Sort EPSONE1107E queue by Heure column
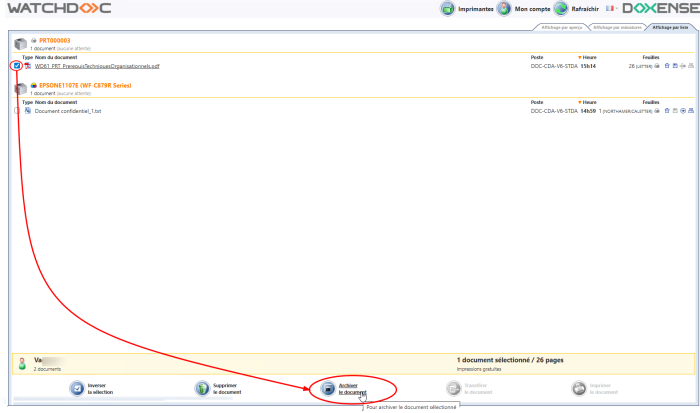 (588, 102)
